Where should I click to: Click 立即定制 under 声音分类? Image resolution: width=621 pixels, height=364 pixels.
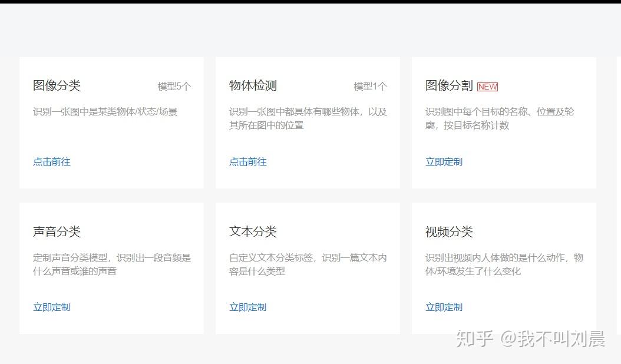coord(52,307)
